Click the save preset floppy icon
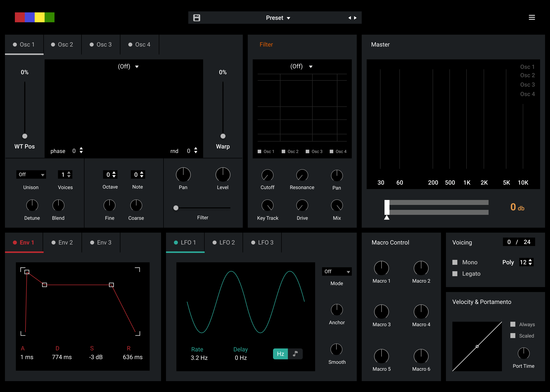550x392 pixels. click(x=197, y=18)
